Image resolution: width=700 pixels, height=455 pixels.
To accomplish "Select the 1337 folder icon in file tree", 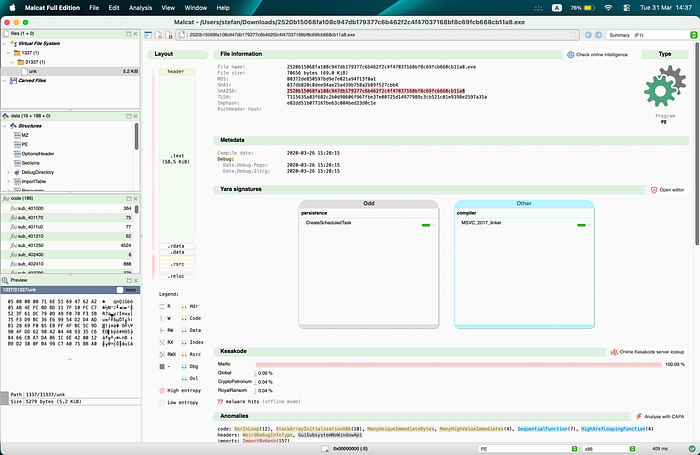I will [x=17, y=53].
